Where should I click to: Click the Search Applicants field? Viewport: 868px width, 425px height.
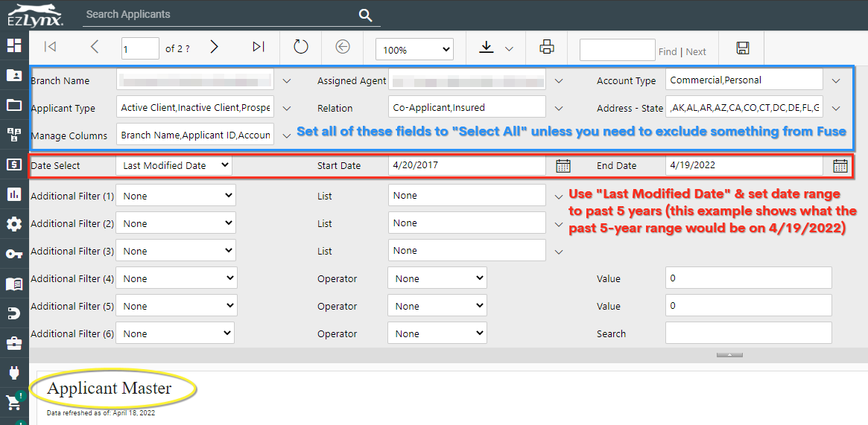216,14
